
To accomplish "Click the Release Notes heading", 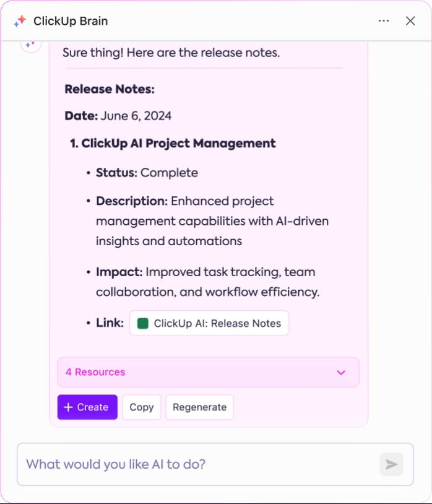I will click(x=110, y=89).
